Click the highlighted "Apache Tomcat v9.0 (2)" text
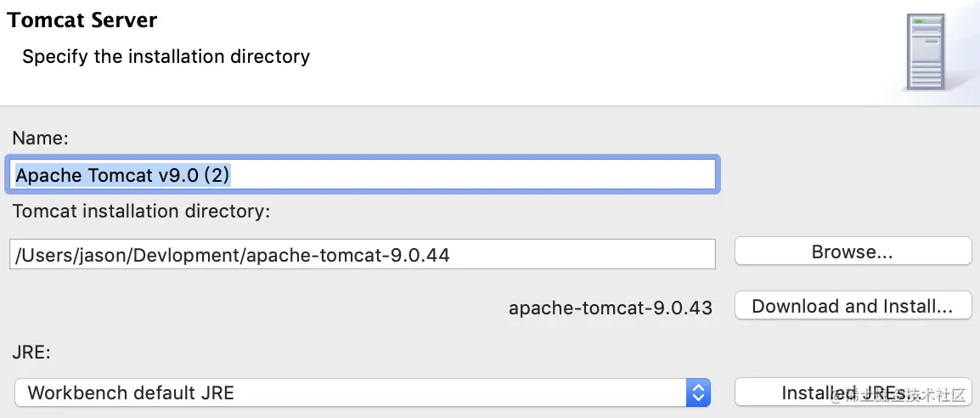980x418 pixels. pos(123,176)
